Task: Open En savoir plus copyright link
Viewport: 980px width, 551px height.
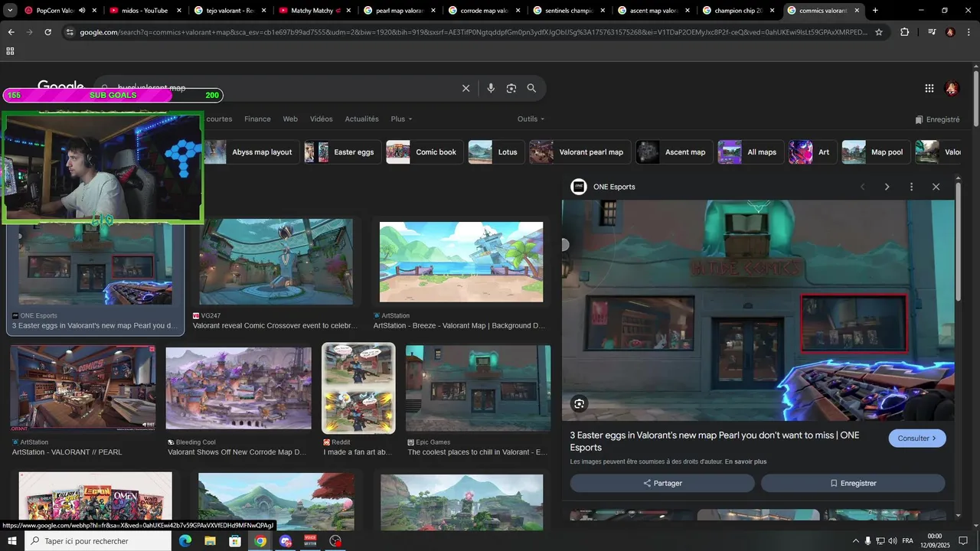Action: pos(746,461)
